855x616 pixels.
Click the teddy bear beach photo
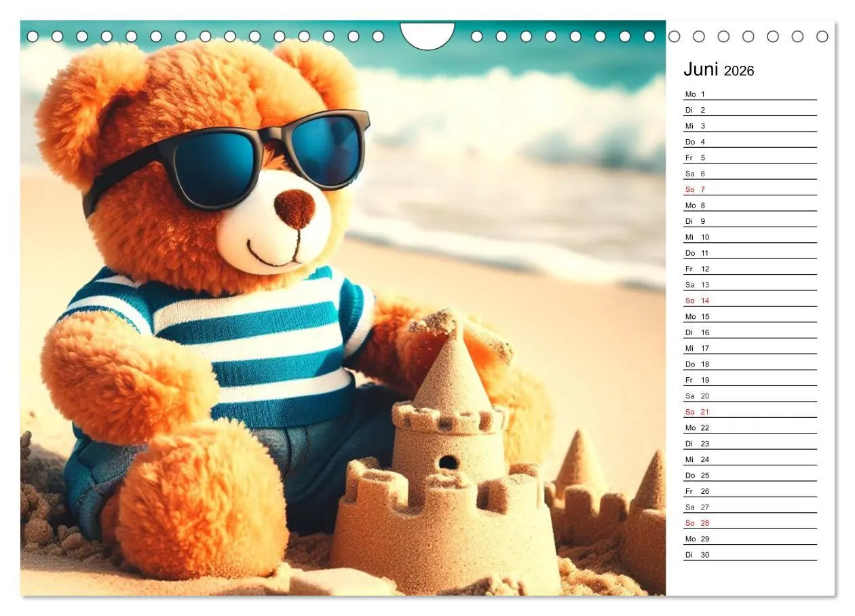point(343,308)
